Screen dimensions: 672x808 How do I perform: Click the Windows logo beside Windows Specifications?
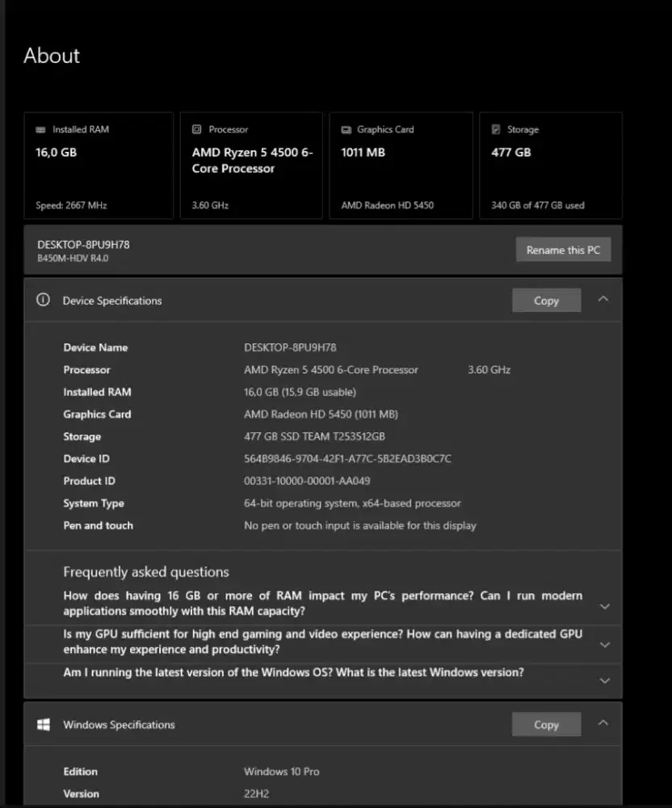43,724
